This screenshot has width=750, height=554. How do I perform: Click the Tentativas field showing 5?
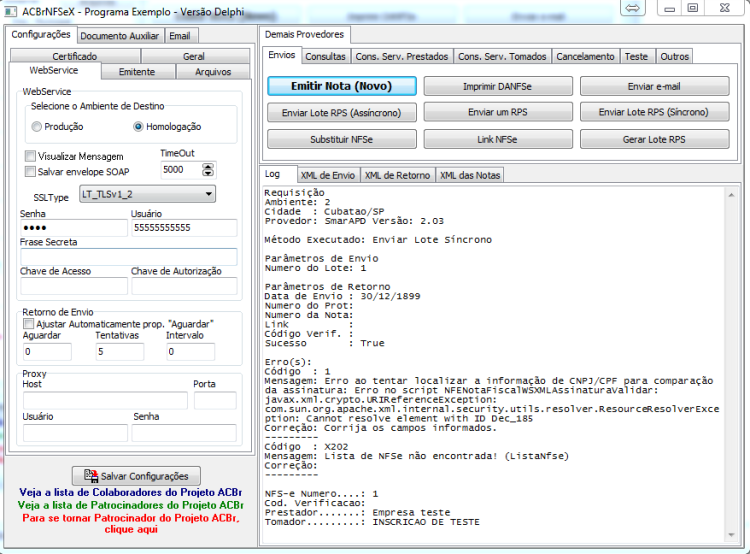(120, 352)
